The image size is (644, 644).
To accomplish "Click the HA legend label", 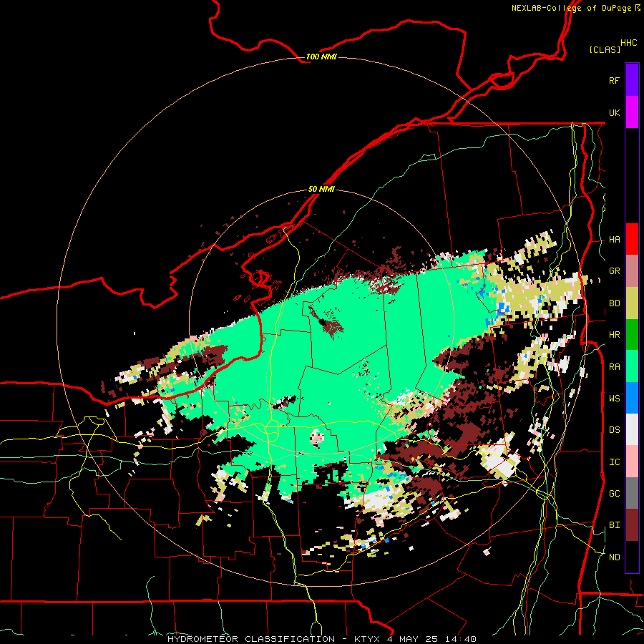I will (614, 240).
